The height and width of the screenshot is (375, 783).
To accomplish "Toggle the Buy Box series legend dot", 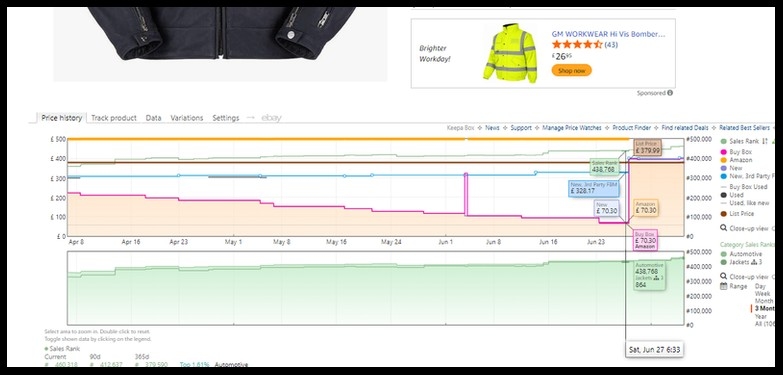I will coord(724,152).
